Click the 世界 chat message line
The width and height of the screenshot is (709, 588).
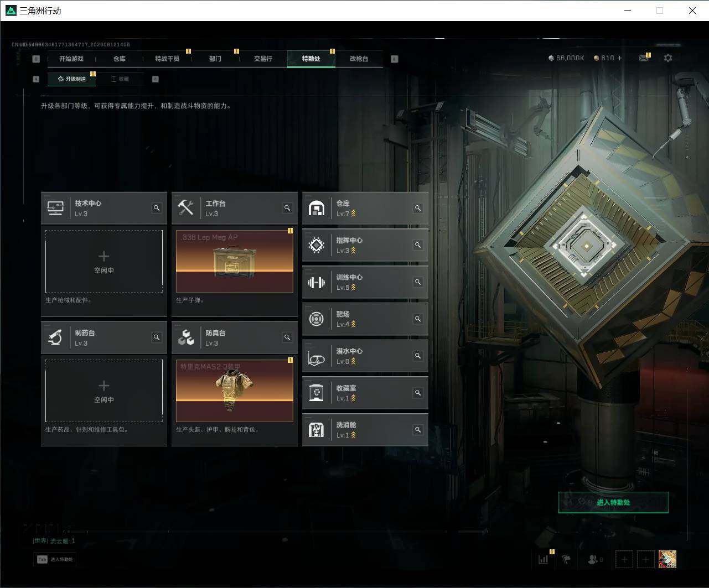pyautogui.click(x=54, y=541)
